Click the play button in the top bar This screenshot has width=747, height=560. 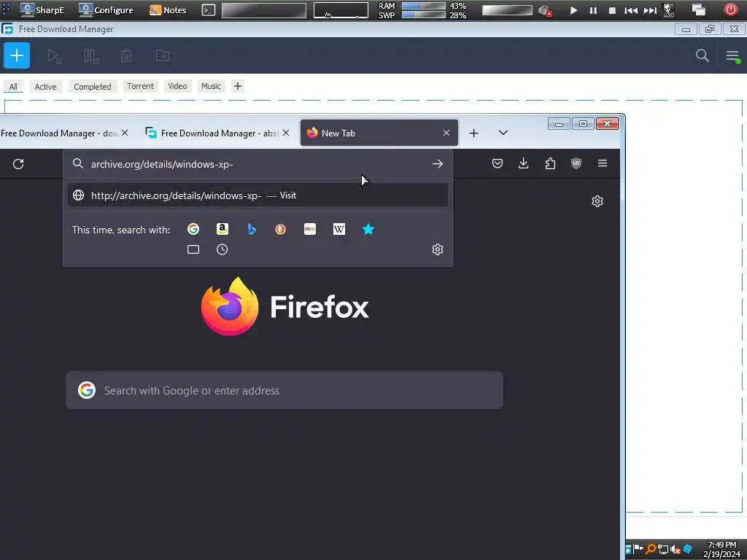coord(573,10)
